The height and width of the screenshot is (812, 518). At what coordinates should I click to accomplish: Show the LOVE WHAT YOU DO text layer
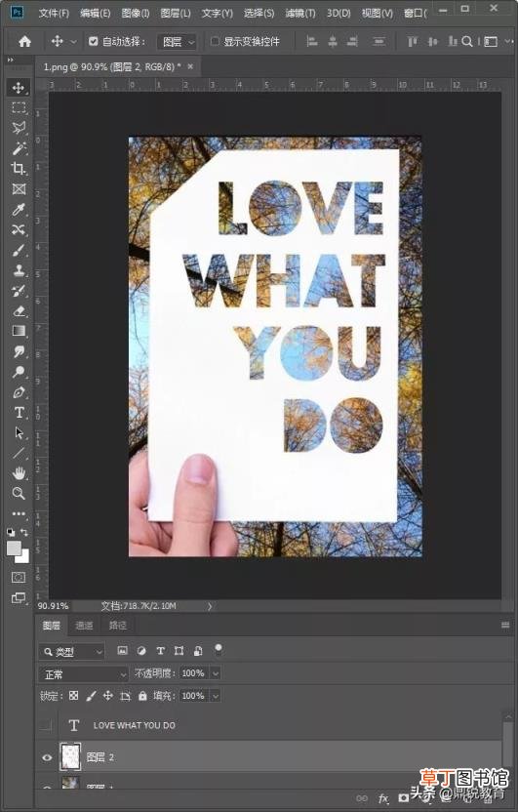coord(46,725)
